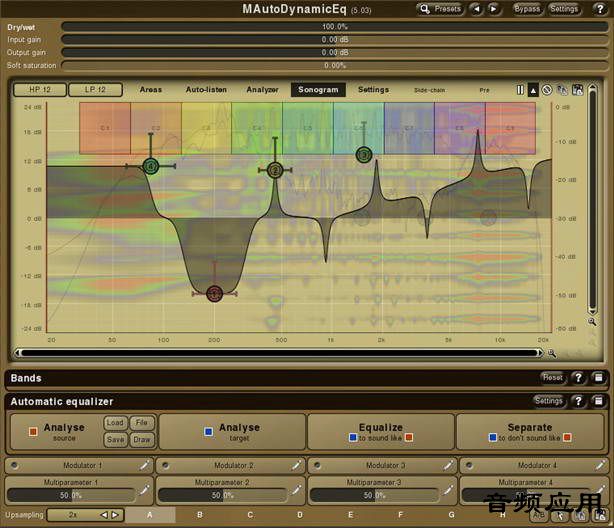Open the top-right help question mark
This screenshot has width=614, height=528.
[x=600, y=9]
